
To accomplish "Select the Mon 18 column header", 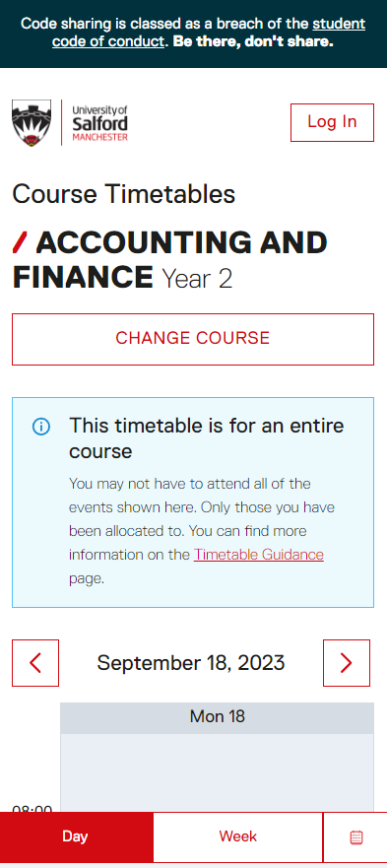I will pyautogui.click(x=217, y=717).
